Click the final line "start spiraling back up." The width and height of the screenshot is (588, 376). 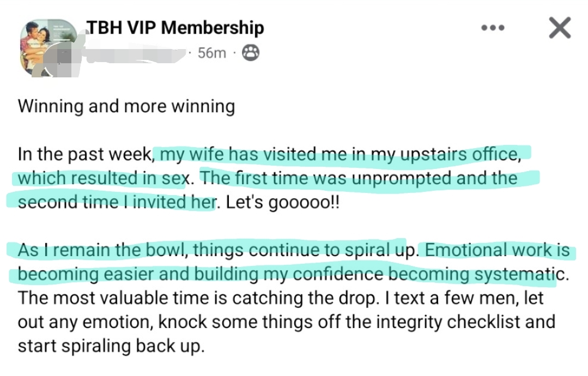pyautogui.click(x=111, y=345)
